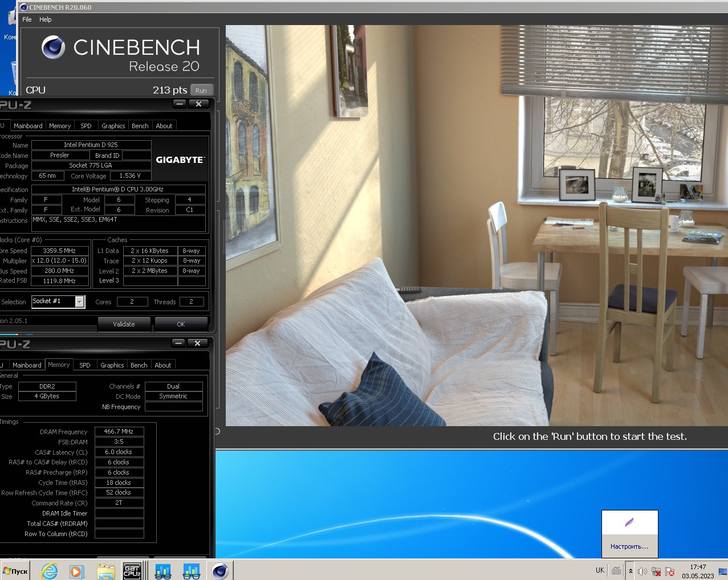Click the Channels # value Dual

[x=174, y=386]
